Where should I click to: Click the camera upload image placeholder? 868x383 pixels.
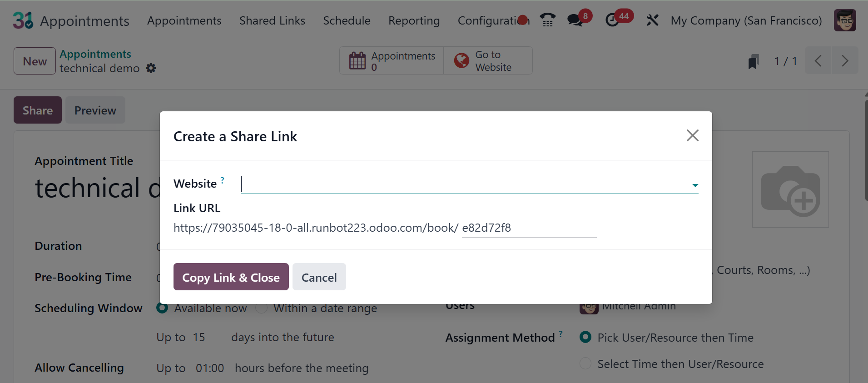click(790, 189)
